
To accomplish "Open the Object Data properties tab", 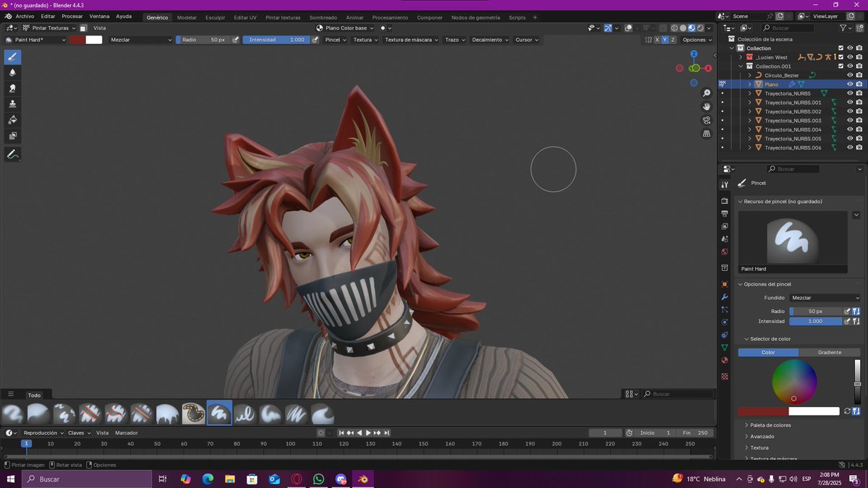I will (725, 348).
